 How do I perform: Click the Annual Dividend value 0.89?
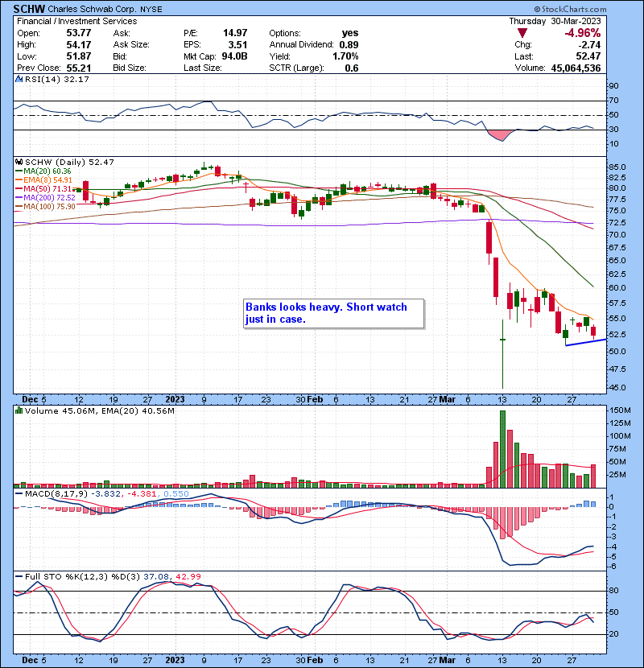click(x=349, y=45)
